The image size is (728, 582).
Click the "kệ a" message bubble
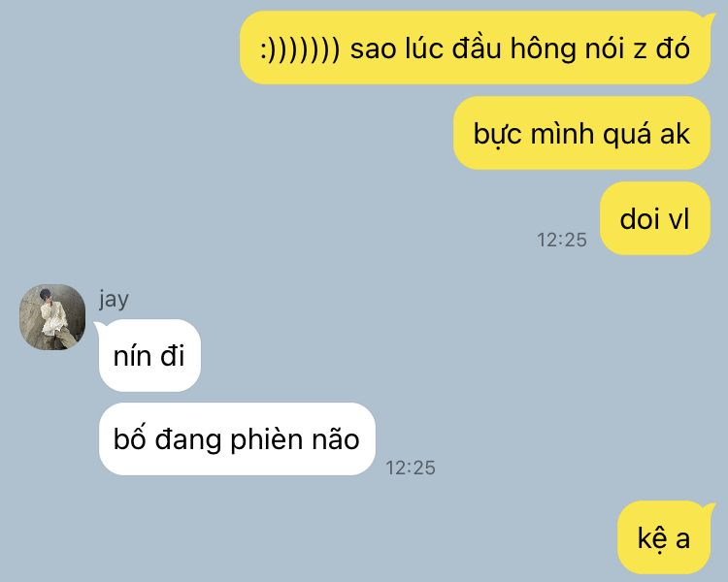click(x=664, y=537)
